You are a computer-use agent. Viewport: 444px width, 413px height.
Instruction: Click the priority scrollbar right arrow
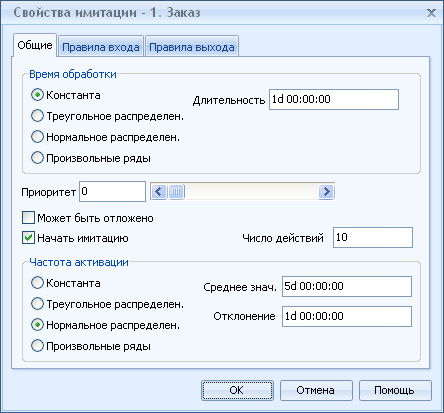(x=326, y=192)
